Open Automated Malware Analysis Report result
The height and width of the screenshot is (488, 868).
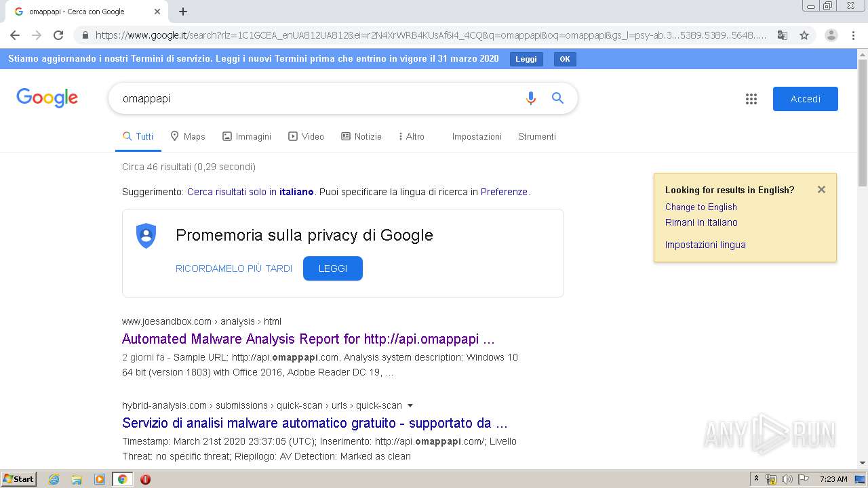pyautogui.click(x=309, y=339)
